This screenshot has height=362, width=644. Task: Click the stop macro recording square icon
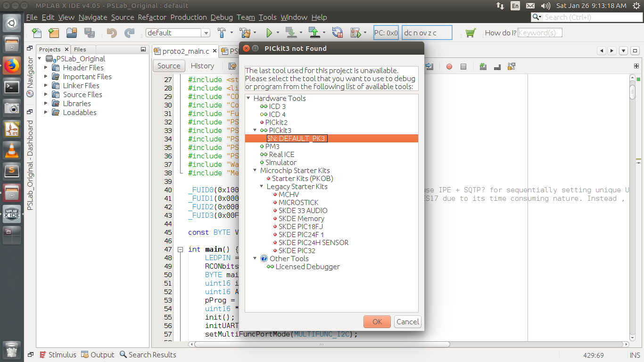463,67
